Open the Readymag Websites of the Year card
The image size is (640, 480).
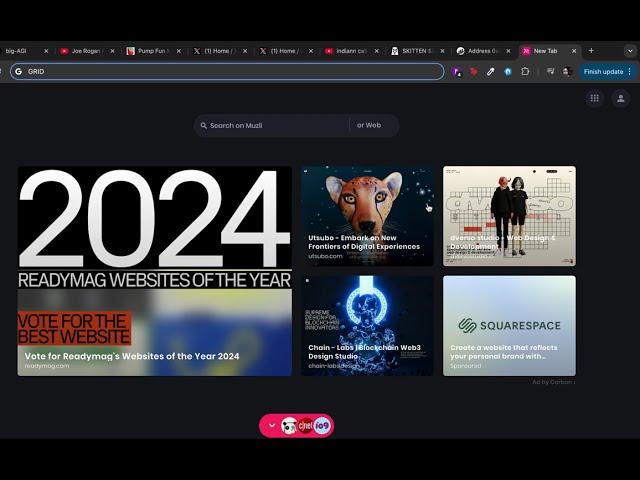(155, 271)
